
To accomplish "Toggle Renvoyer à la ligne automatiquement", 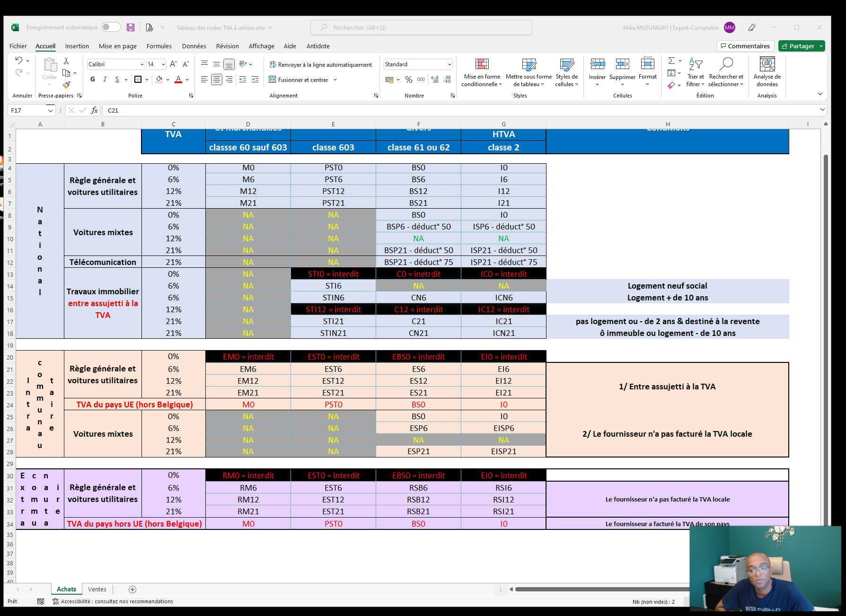I will pos(320,64).
